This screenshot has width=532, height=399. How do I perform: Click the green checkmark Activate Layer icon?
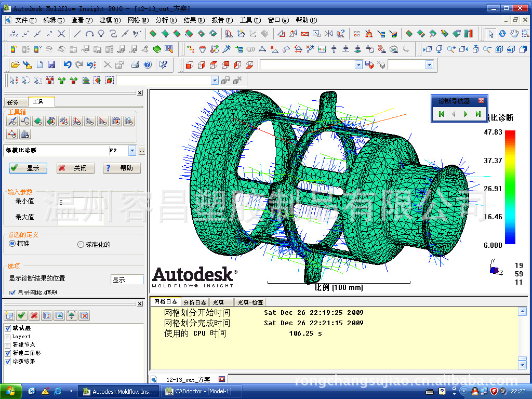tap(21, 315)
